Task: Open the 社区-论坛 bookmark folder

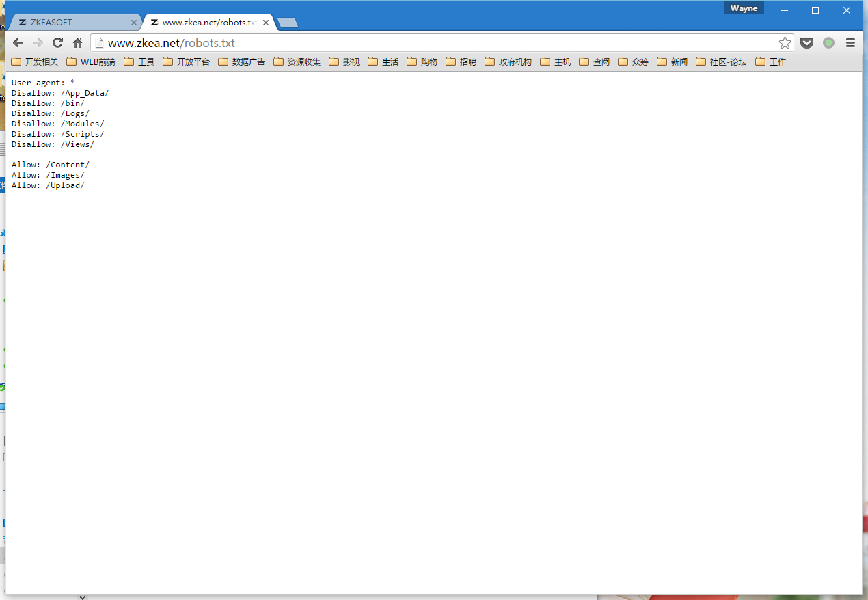Action: (x=722, y=62)
